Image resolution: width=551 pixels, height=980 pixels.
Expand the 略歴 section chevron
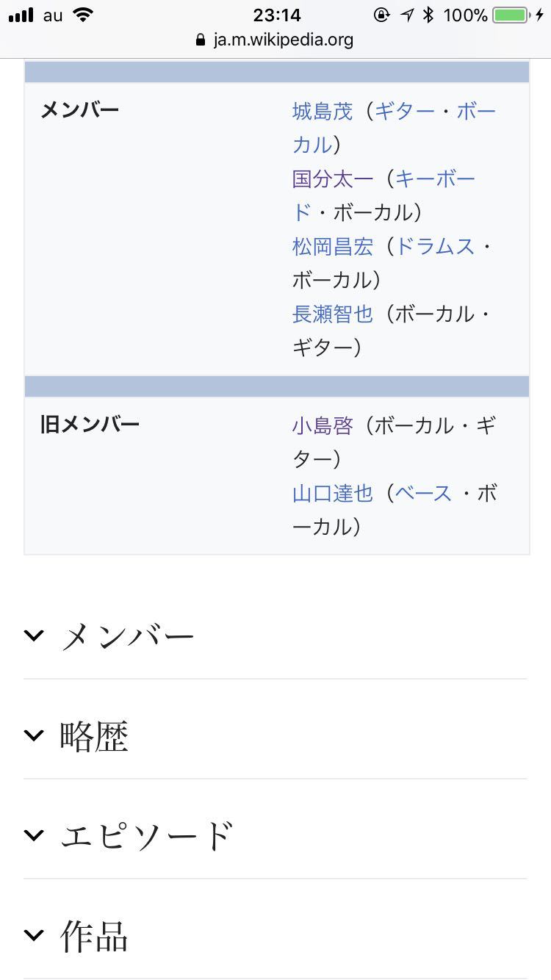tap(34, 735)
